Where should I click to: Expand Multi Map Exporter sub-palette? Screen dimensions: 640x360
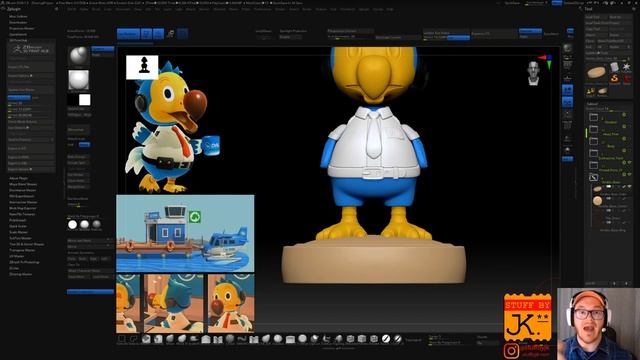23,208
